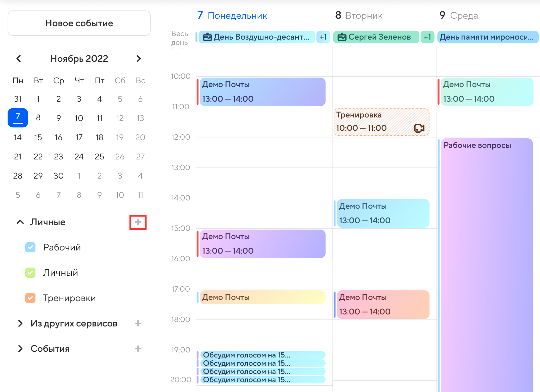The image size is (540, 392).
Task: Disable the Тренировки calendar checkbox
Action: tap(30, 298)
